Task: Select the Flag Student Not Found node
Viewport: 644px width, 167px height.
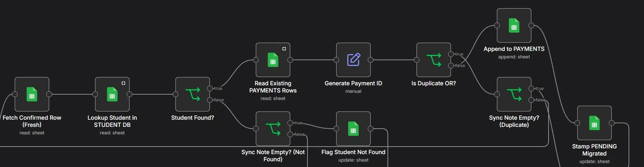Action: [x=353, y=129]
